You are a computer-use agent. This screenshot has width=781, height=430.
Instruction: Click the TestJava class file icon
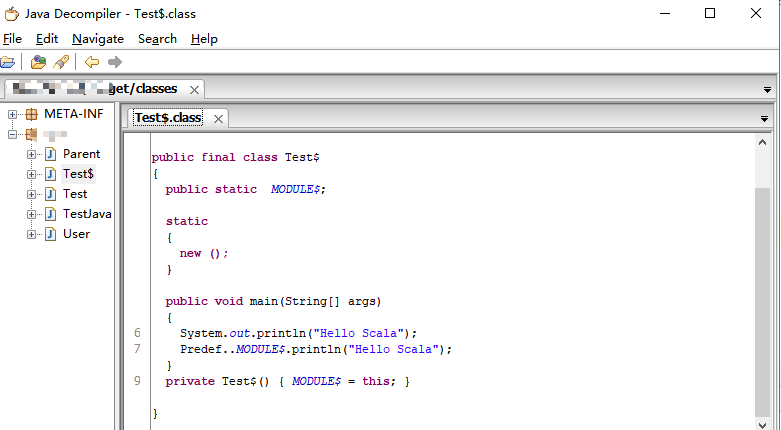50,214
